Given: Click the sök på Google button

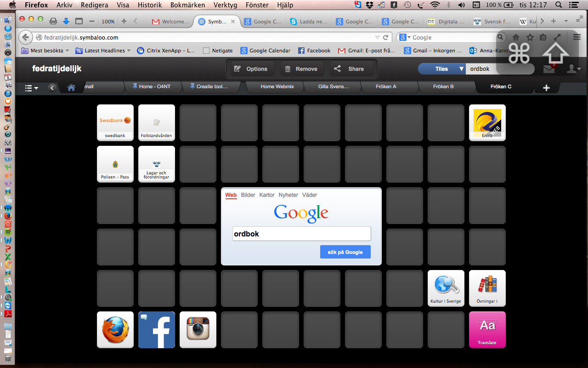Looking at the screenshot, I should click(345, 252).
